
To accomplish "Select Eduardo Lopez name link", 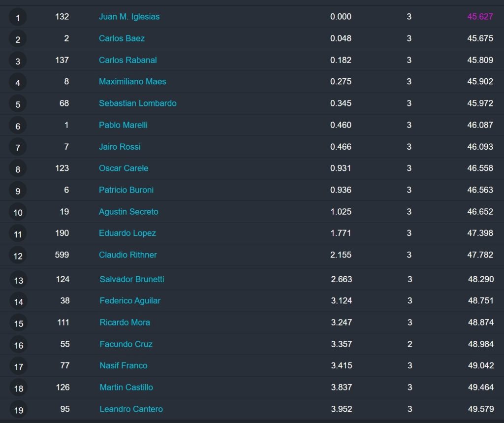I will click(x=127, y=233).
